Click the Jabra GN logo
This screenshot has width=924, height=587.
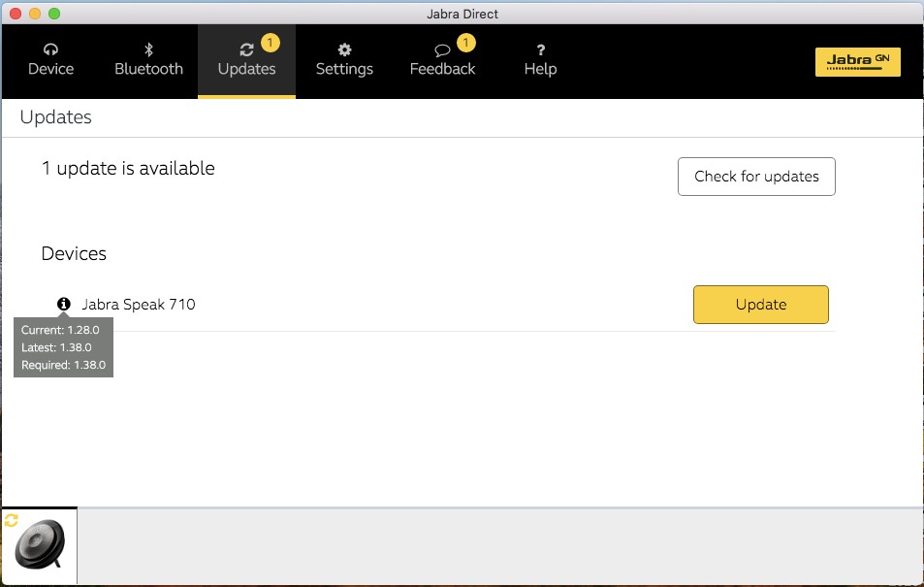(x=857, y=62)
